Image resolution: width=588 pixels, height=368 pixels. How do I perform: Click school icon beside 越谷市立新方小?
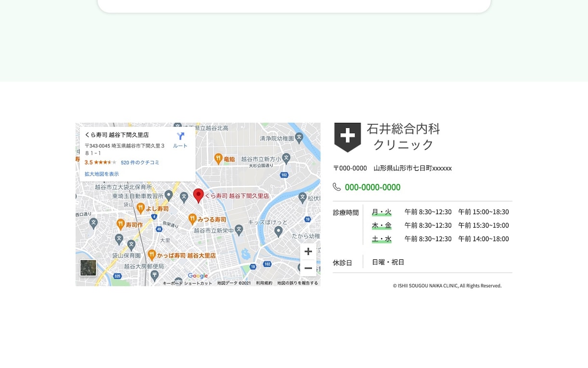[x=286, y=158]
